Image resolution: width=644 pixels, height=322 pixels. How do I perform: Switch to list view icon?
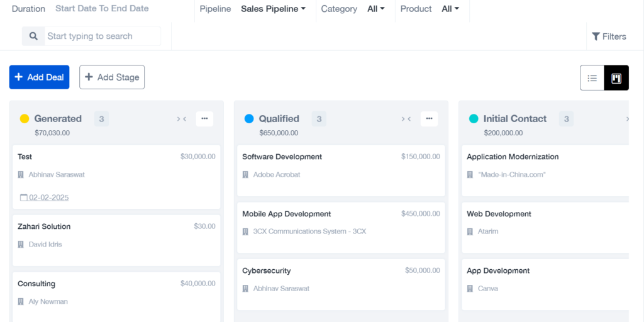tap(592, 78)
